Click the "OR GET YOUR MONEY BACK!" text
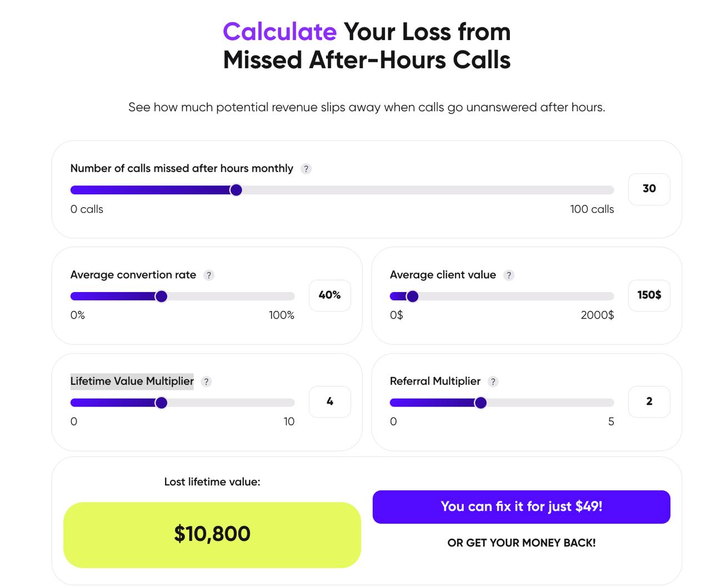Viewport: 711px width, 588px height. point(521,543)
